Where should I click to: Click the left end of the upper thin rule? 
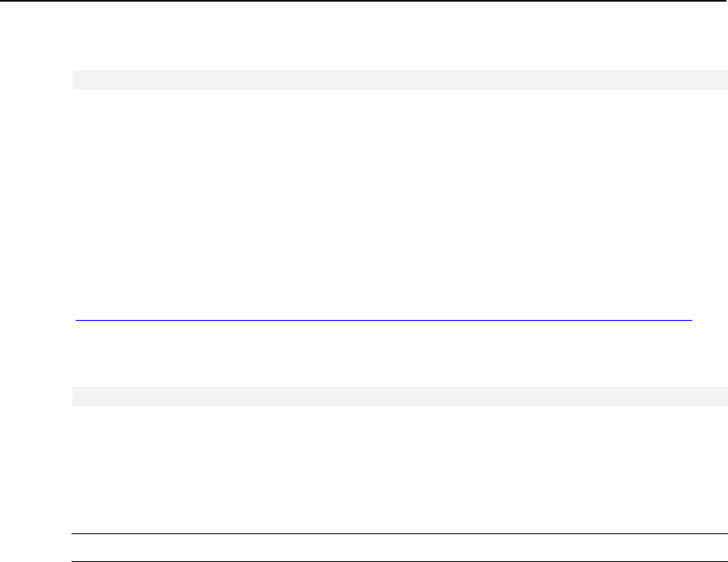click(x=74, y=533)
